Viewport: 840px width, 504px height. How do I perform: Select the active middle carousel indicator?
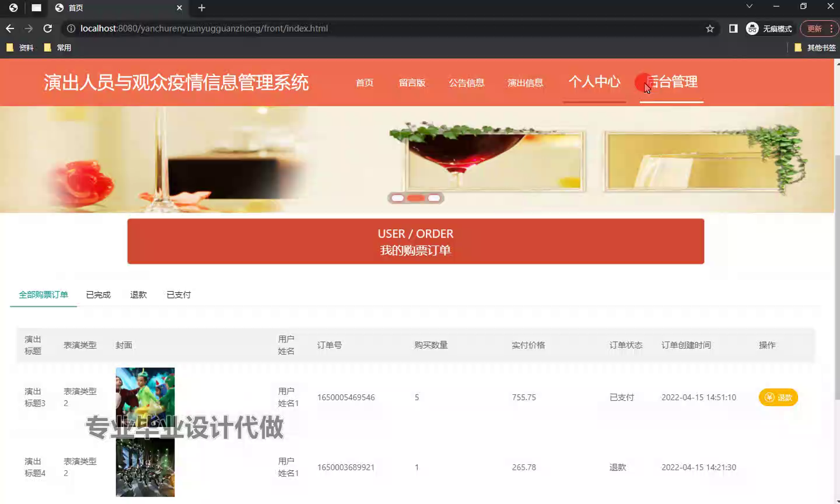[416, 198]
